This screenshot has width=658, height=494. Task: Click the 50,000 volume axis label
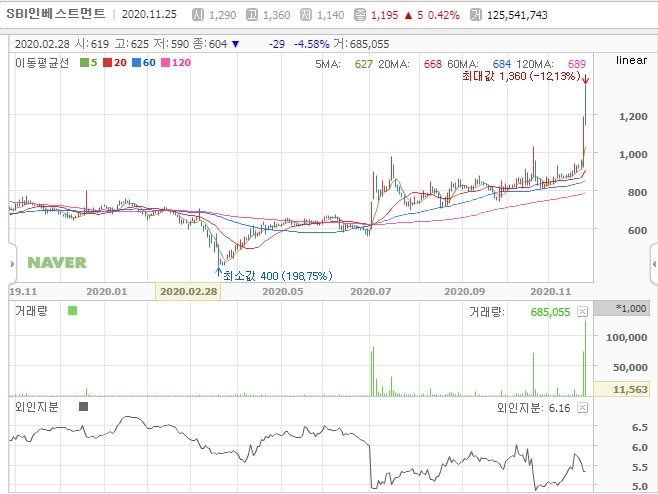tap(630, 368)
